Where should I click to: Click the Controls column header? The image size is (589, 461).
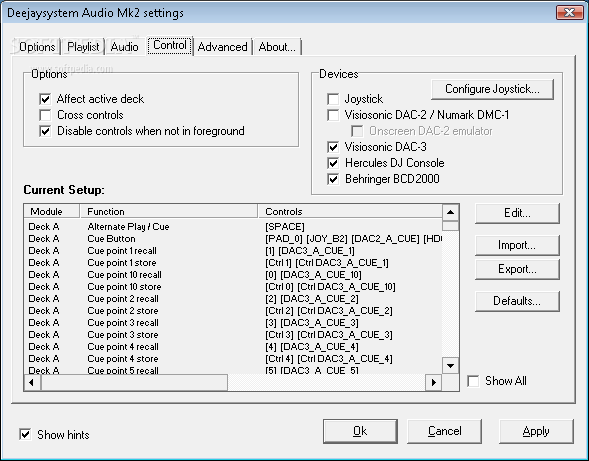[x=350, y=212]
